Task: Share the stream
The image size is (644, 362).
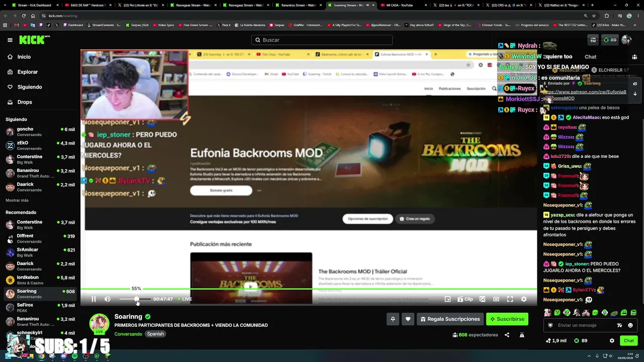Action: pos(507,335)
